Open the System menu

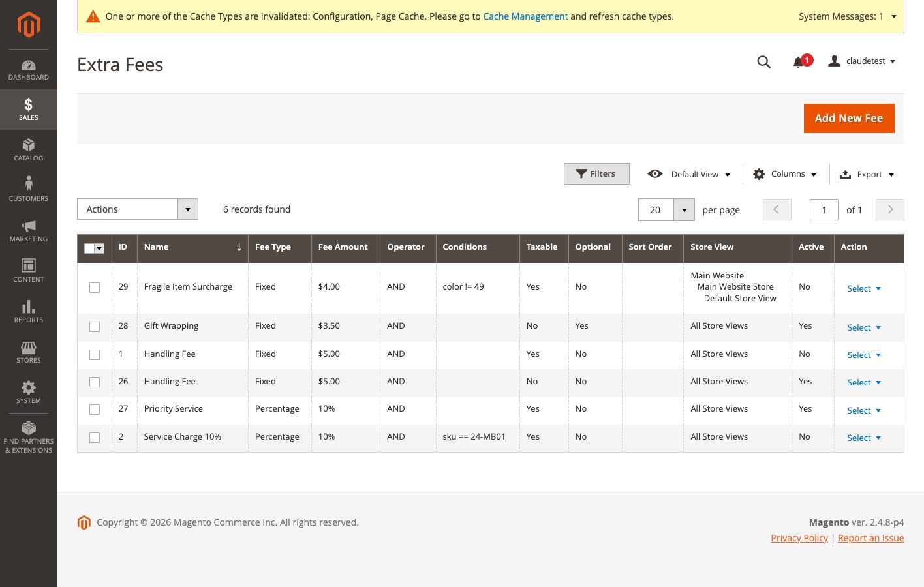click(29, 393)
